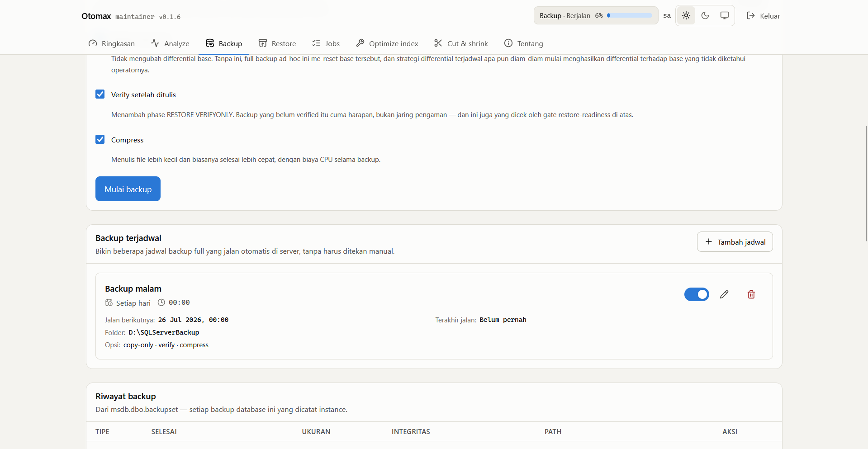The height and width of the screenshot is (449, 868).
Task: Click the Backup malam schedule title
Action: (x=133, y=289)
